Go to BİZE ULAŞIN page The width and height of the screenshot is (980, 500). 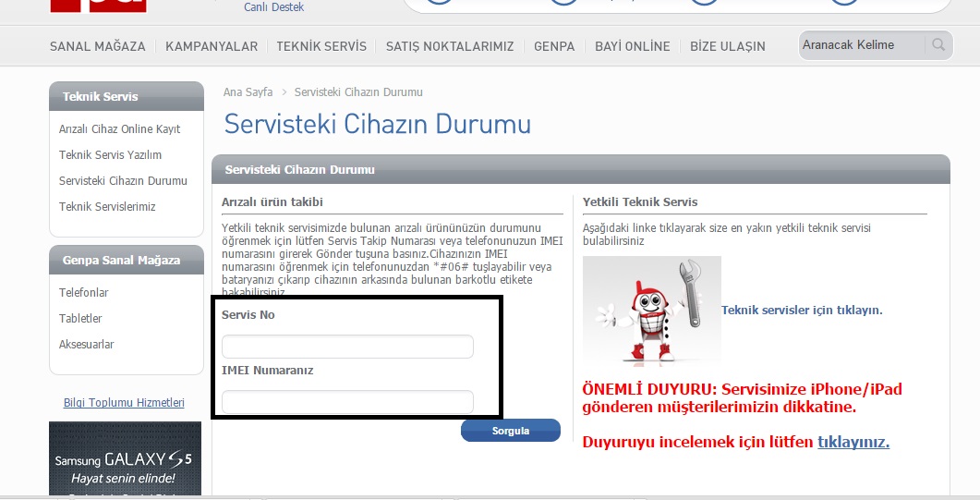click(x=728, y=46)
